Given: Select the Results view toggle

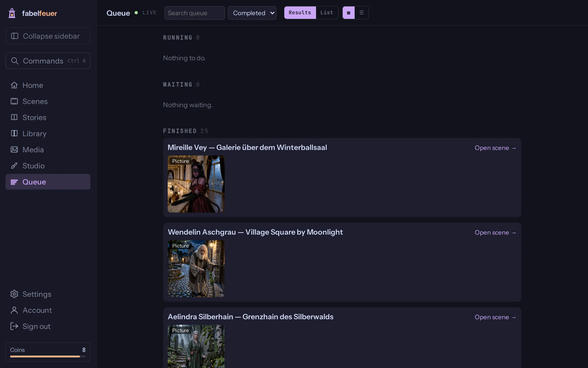Looking at the screenshot, I should click(300, 13).
